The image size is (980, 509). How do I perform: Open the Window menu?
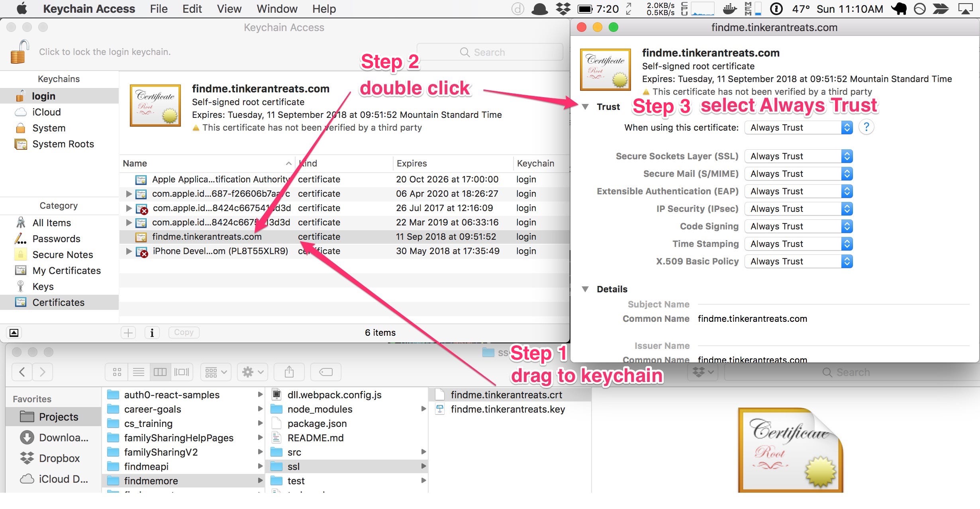pos(277,9)
